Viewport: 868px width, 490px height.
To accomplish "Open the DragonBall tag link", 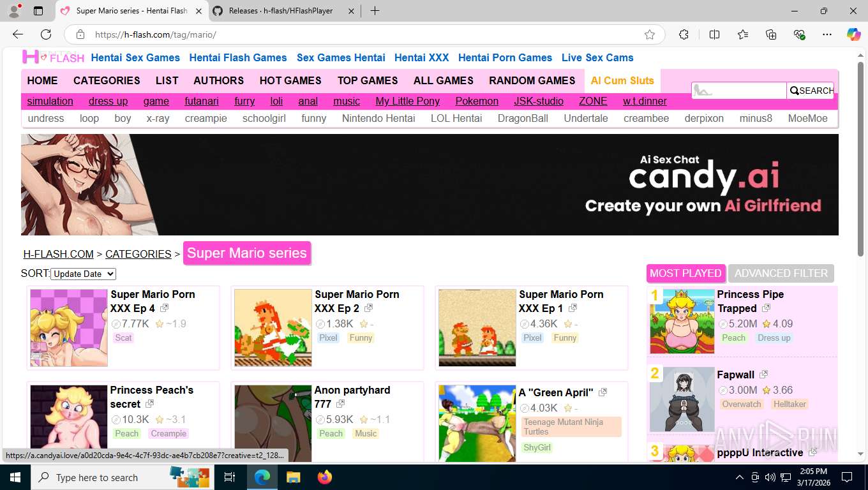I will click(523, 118).
